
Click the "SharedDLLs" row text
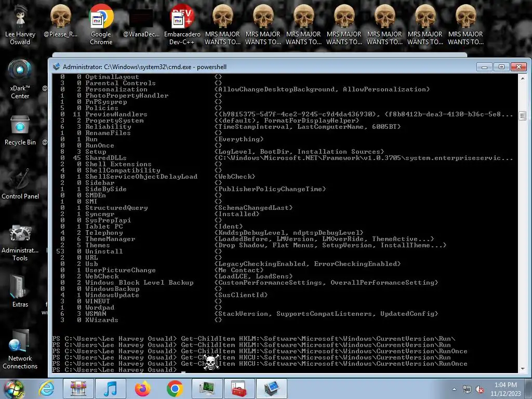pyautogui.click(x=106, y=158)
